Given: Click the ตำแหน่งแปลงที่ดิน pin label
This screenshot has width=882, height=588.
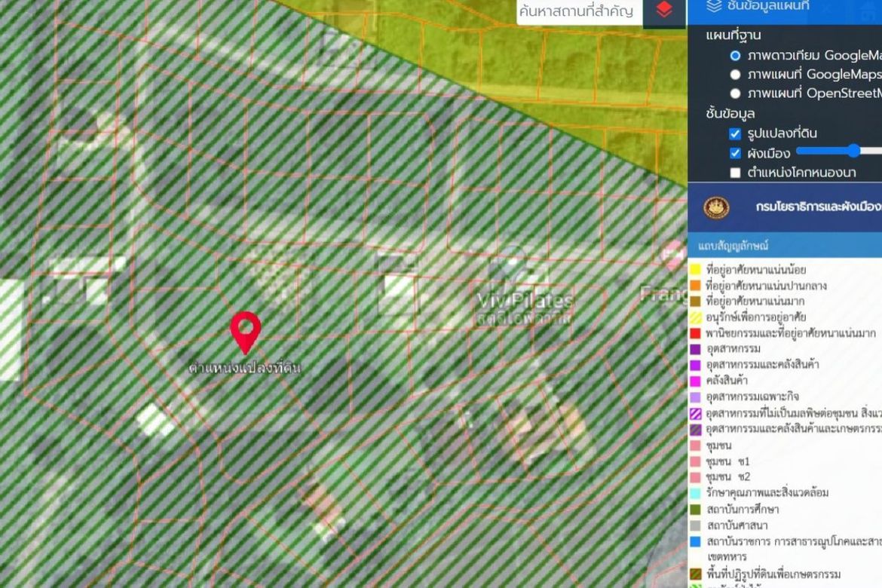Looking at the screenshot, I should click(245, 368).
